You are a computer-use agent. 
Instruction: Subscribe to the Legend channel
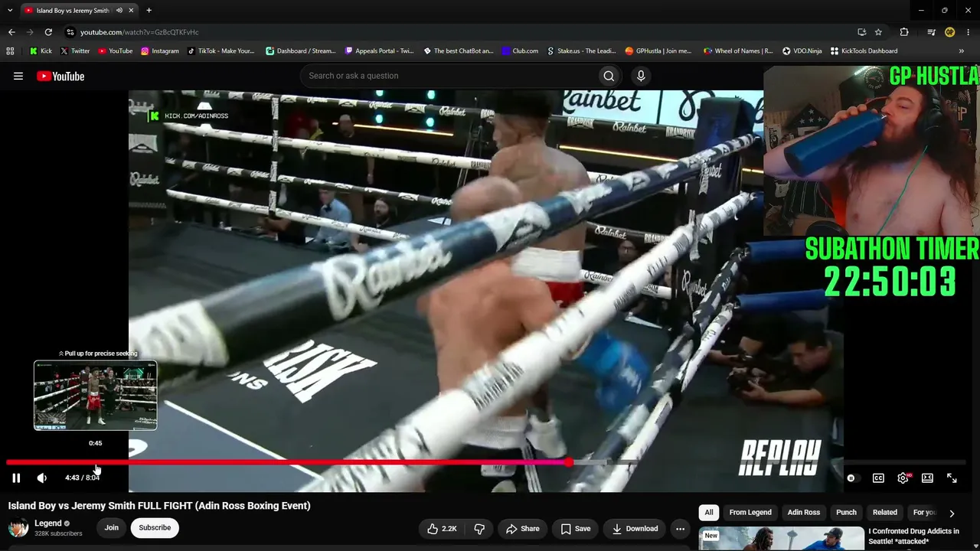(155, 527)
